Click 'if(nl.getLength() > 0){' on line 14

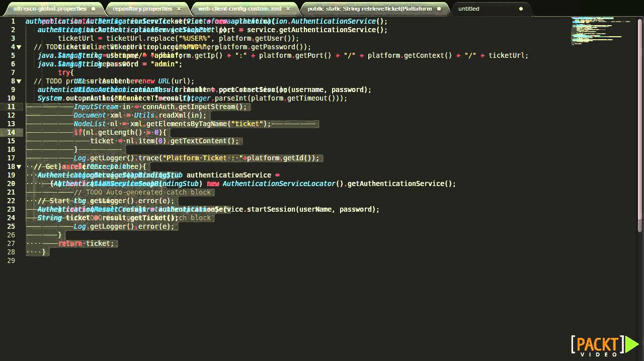click(120, 132)
